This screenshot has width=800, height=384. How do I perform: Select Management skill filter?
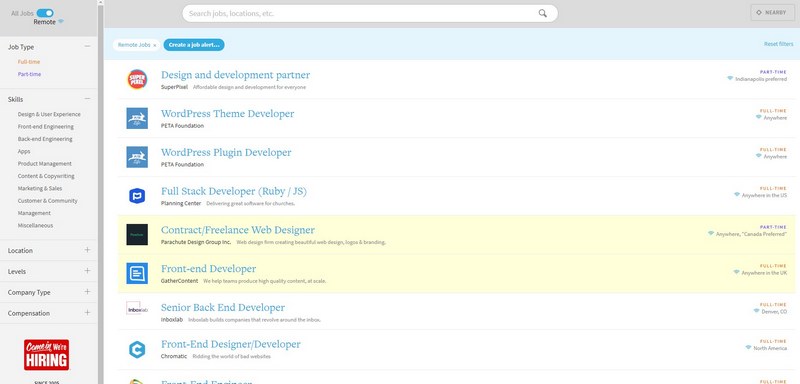(x=34, y=213)
